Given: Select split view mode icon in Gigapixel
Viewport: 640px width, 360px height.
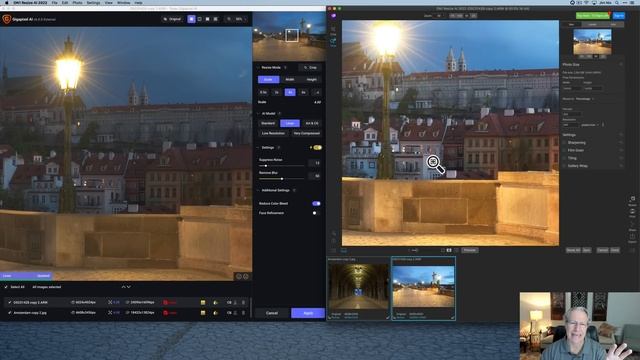Looking at the screenshot, I should tap(200, 19).
